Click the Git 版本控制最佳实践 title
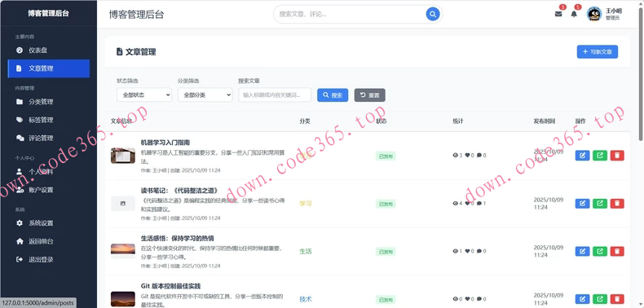This screenshot has width=644, height=308. tap(171, 286)
